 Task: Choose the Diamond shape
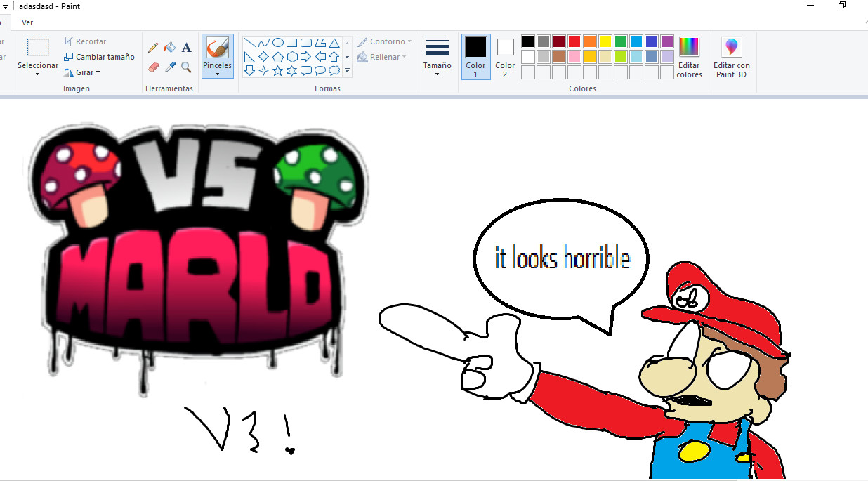pyautogui.click(x=263, y=57)
